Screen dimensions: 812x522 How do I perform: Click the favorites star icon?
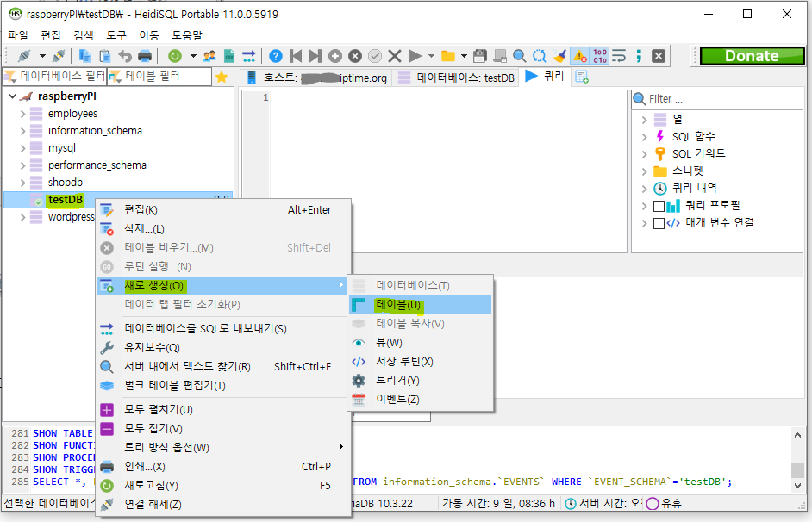coord(222,77)
